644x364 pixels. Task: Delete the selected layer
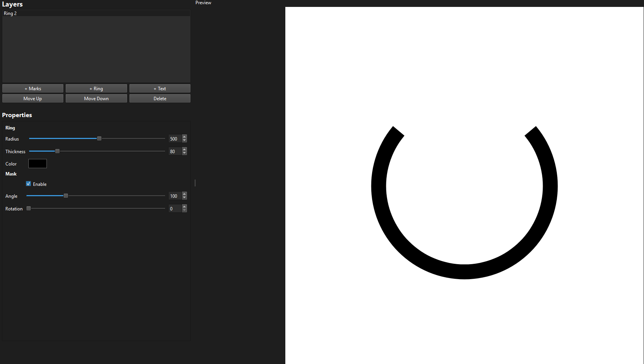(x=159, y=98)
